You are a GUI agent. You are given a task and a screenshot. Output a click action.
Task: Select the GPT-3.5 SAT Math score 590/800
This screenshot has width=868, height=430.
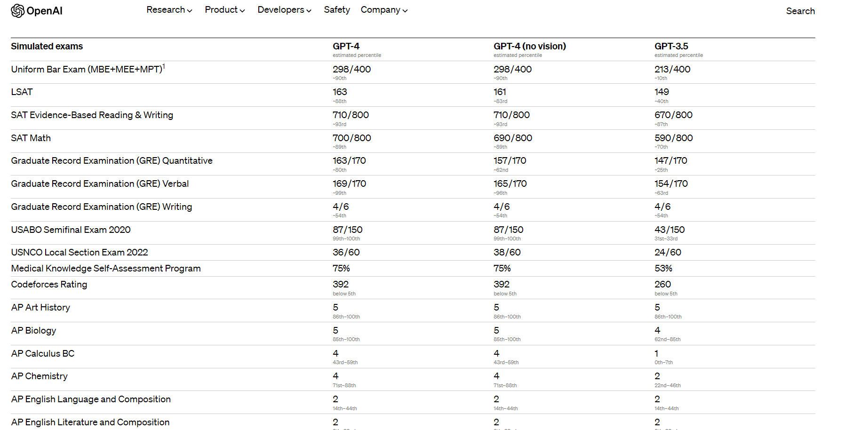[x=674, y=138]
